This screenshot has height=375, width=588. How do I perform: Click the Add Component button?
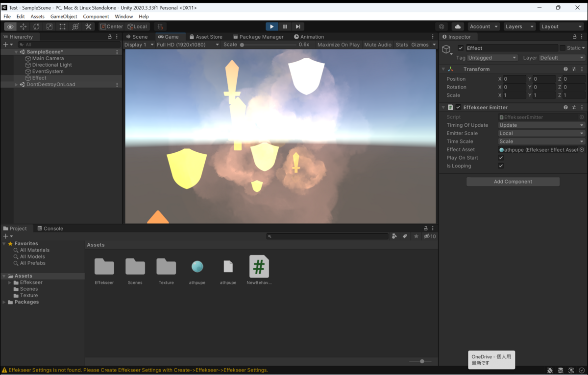tap(513, 182)
